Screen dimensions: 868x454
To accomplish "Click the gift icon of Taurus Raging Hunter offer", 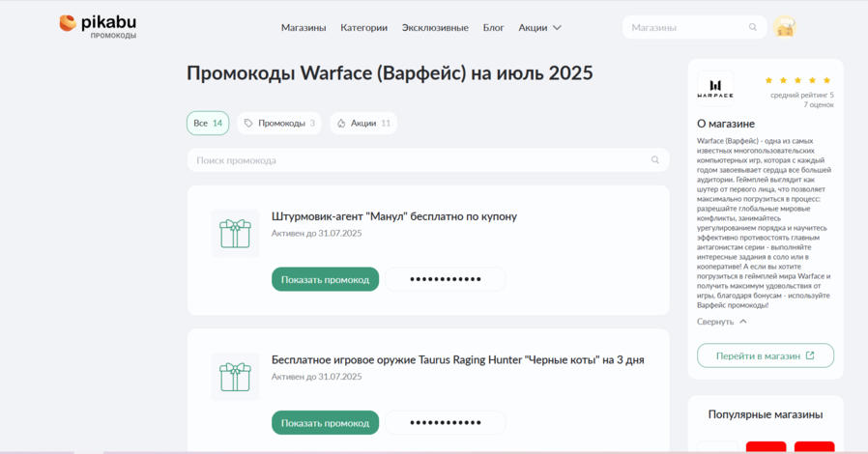I will pyautogui.click(x=235, y=377).
